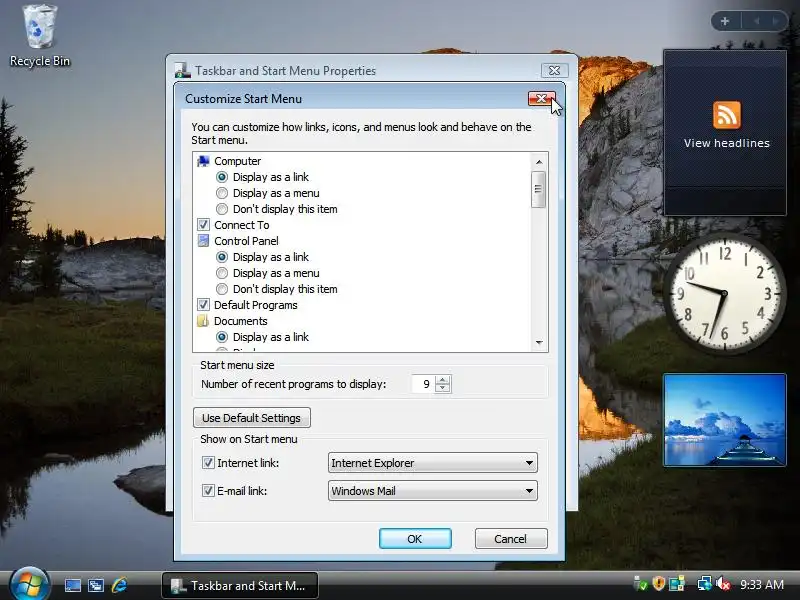Click the Computer item icon in list
This screenshot has width=800, height=600.
point(203,161)
